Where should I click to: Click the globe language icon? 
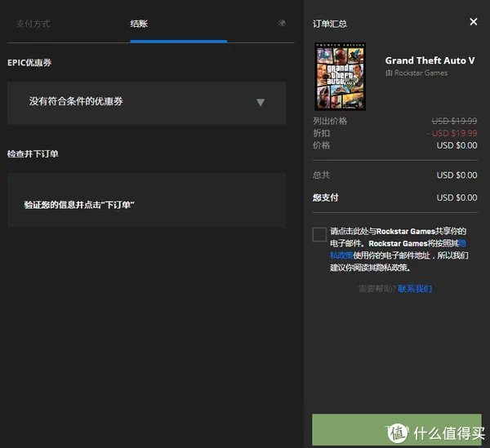[282, 23]
